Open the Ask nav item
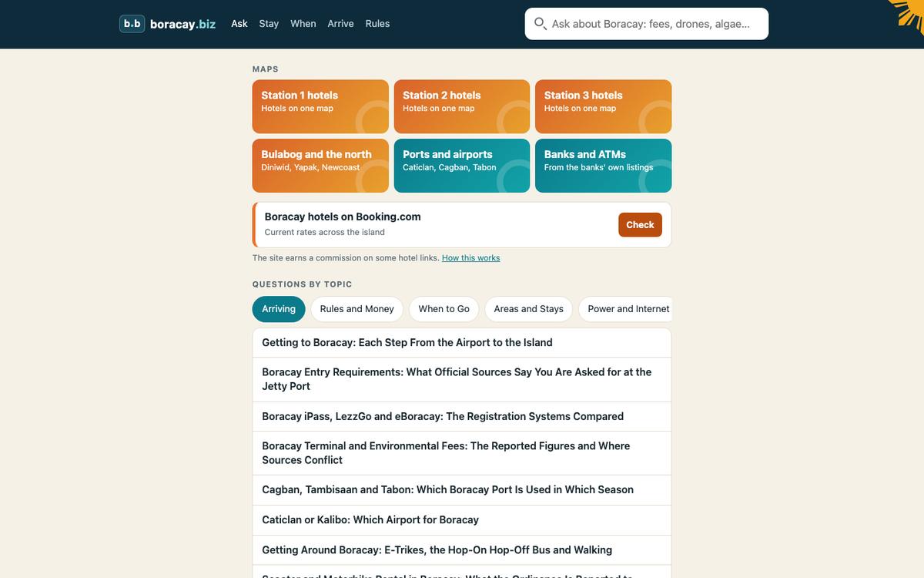This screenshot has width=924, height=578. click(x=239, y=24)
